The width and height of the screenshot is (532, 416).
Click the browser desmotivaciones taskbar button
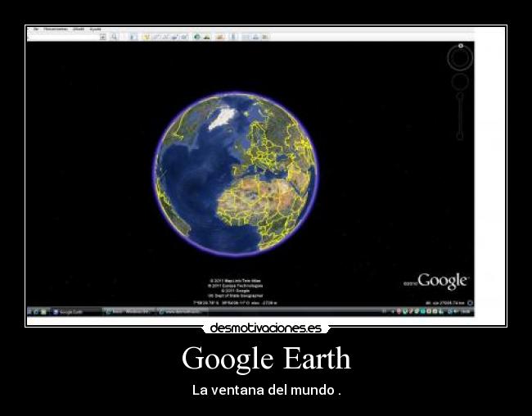click(x=182, y=311)
